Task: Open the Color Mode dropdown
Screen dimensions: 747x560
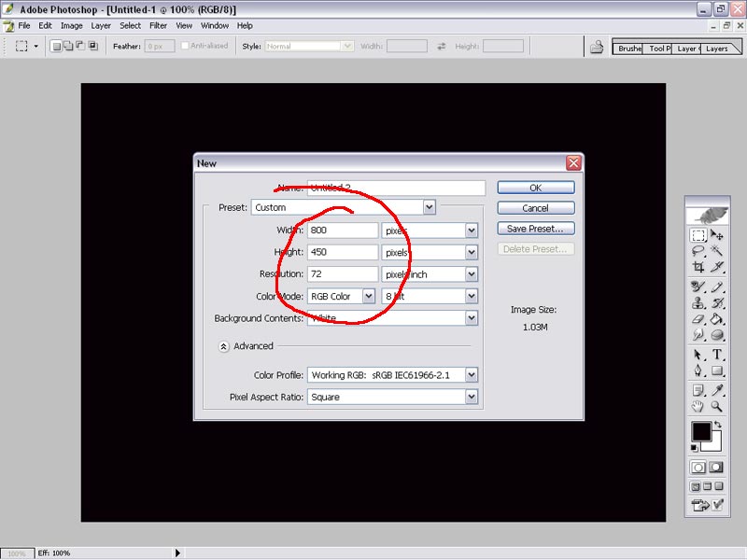Action: click(x=368, y=296)
